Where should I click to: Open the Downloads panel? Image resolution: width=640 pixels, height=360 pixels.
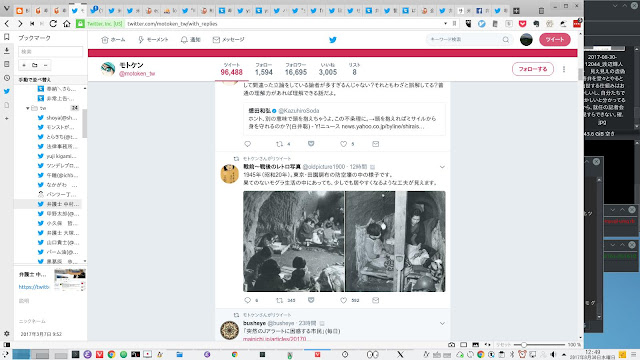pyautogui.click(x=7, y=51)
